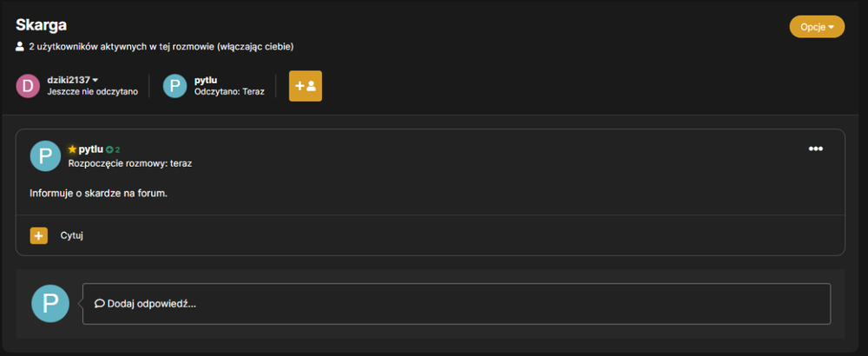The image size is (868, 356).
Task: Click the Rozpoczęcie rozmowy timestamp
Action: point(130,163)
